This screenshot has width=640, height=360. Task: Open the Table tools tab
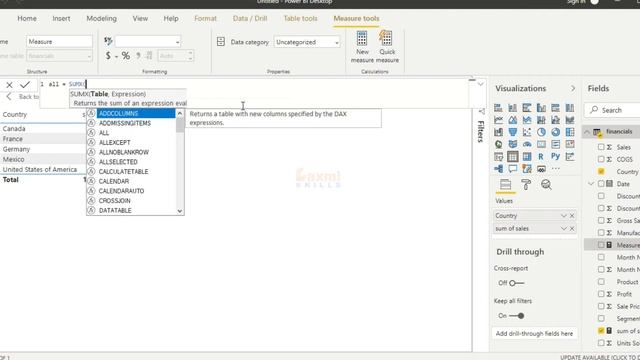(300, 18)
